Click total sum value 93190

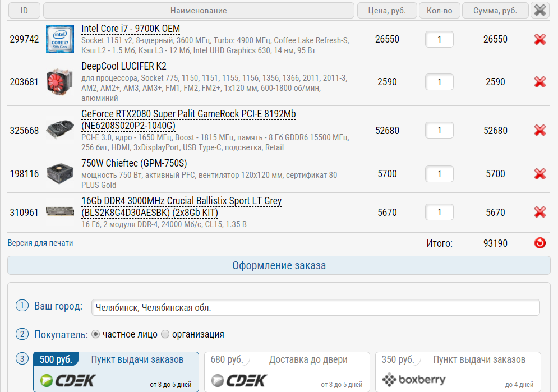point(495,243)
